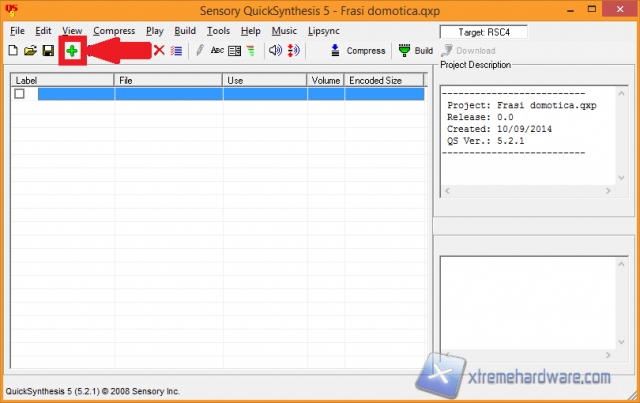Tick the checkbox in the first table row
Screen dimensions: 640x403
pyautogui.click(x=20, y=94)
